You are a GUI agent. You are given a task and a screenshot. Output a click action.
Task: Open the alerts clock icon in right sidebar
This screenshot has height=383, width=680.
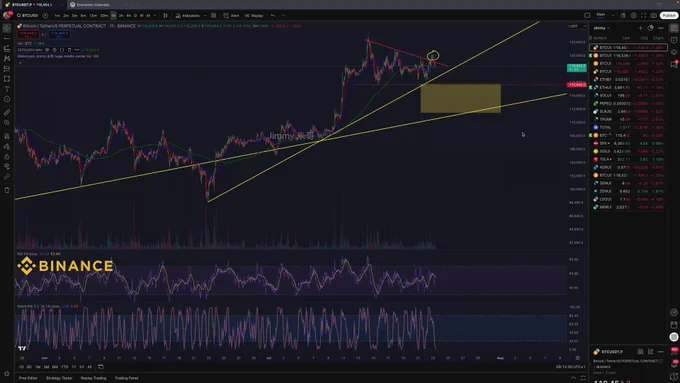point(674,40)
